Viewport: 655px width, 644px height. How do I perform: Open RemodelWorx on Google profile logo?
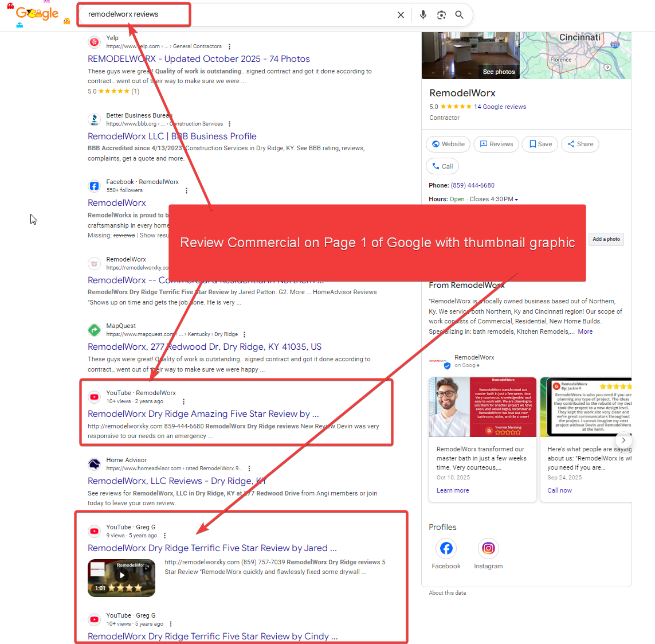click(x=438, y=361)
